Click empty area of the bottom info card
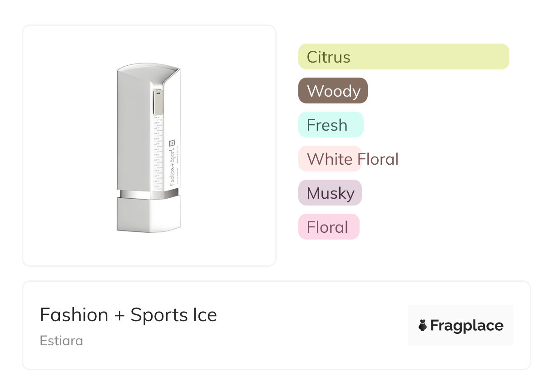This screenshot has height=392, width=553. [x=309, y=327]
